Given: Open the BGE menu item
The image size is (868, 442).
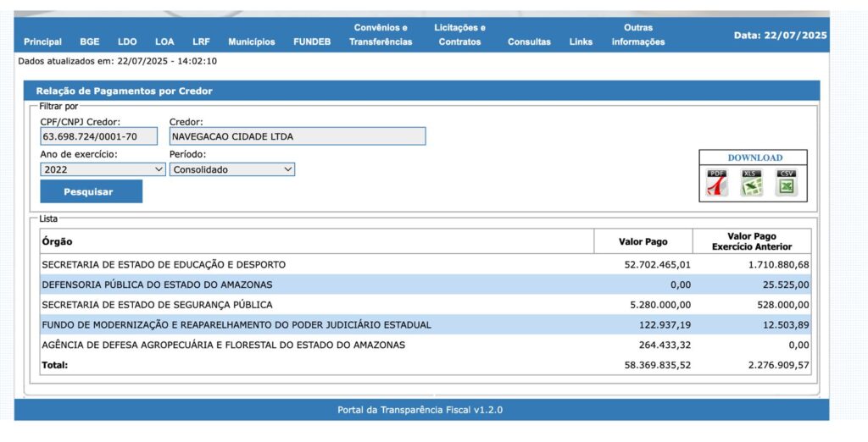Looking at the screenshot, I should [90, 41].
